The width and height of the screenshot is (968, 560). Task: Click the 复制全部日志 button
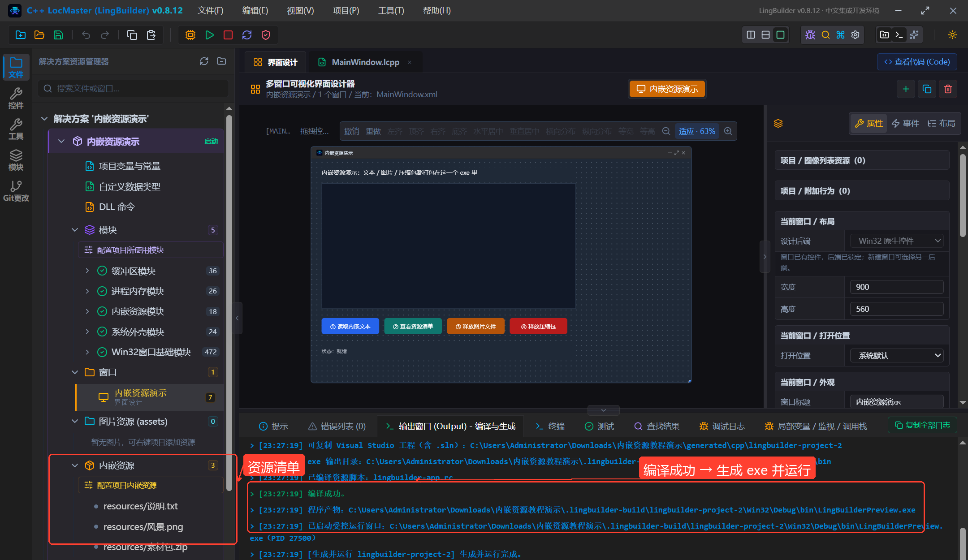(x=922, y=425)
